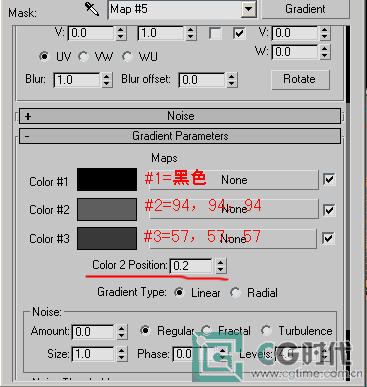Open the Map #5 name dropdown
The height and width of the screenshot is (387, 367).
pyautogui.click(x=249, y=9)
